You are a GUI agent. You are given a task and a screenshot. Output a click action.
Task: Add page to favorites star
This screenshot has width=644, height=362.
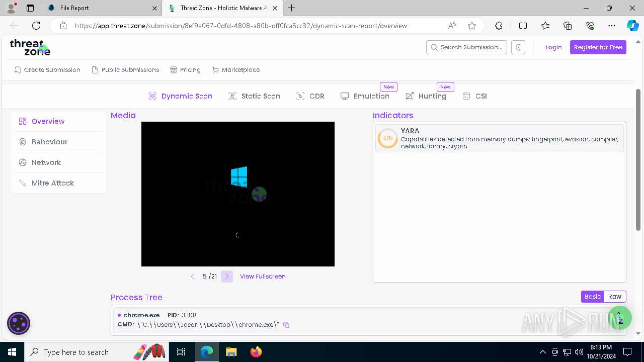pos(472,26)
